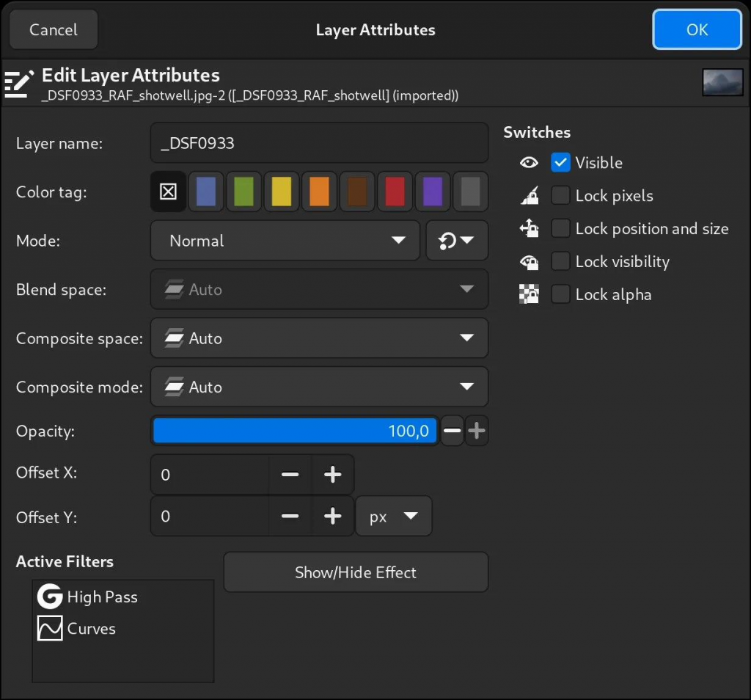Click the move icon beside Lock position and size
The height and width of the screenshot is (700, 751).
pyautogui.click(x=529, y=228)
